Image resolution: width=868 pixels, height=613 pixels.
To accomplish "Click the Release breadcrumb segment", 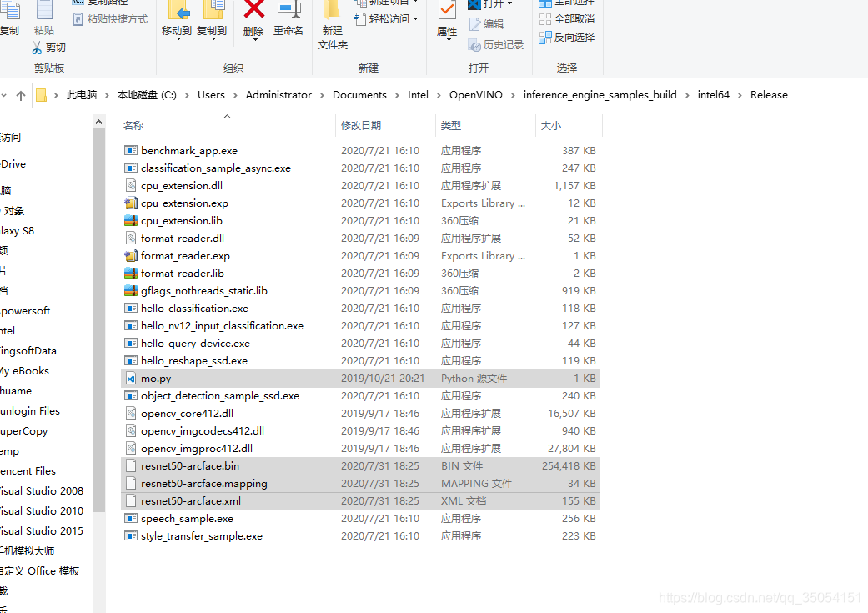I will tap(769, 94).
